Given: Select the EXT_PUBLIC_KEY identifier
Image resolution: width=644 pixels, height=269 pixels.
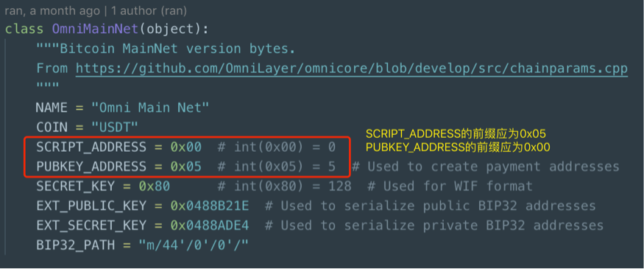Looking at the screenshot, I should pos(91,206).
